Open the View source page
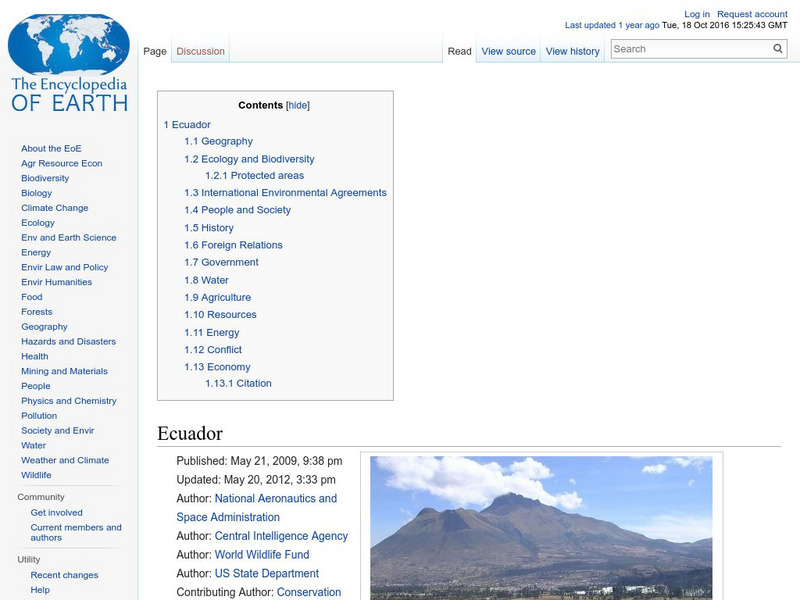 point(508,50)
